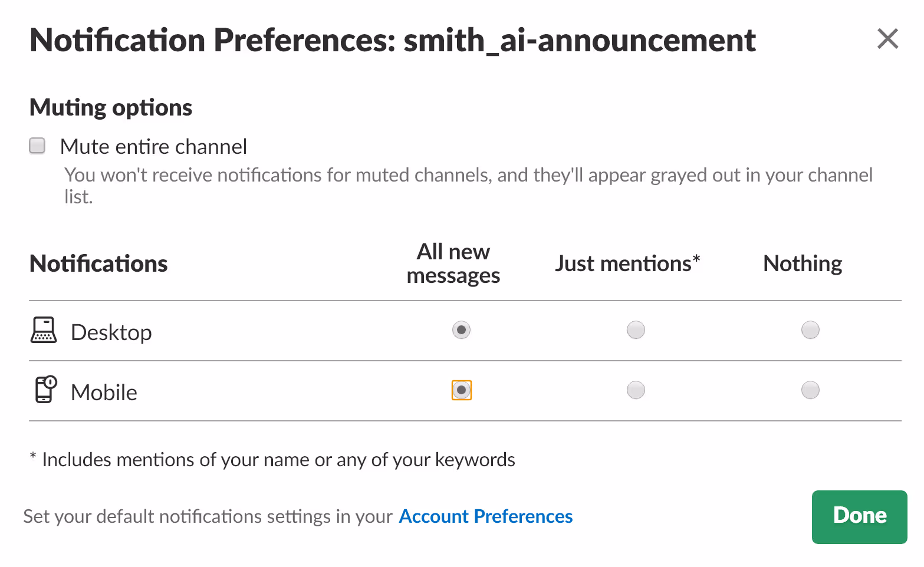Click the Mobile row label

[x=103, y=391]
